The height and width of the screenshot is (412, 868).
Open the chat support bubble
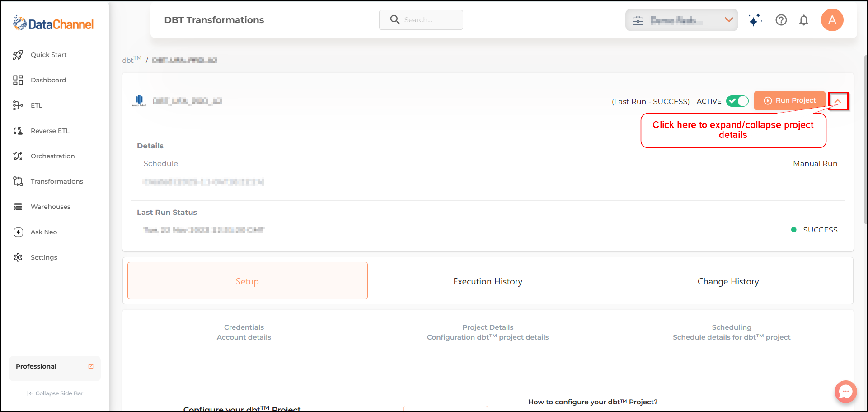click(x=846, y=392)
